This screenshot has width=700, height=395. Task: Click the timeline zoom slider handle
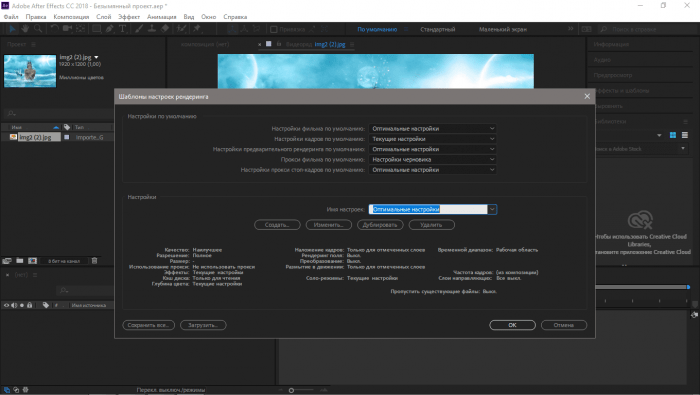pos(291,390)
